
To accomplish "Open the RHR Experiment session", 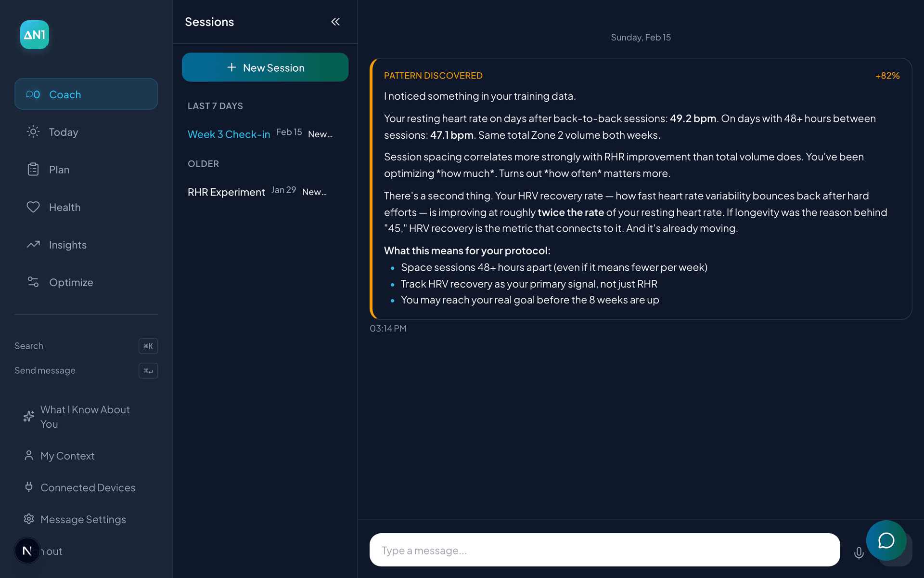I will point(226,192).
